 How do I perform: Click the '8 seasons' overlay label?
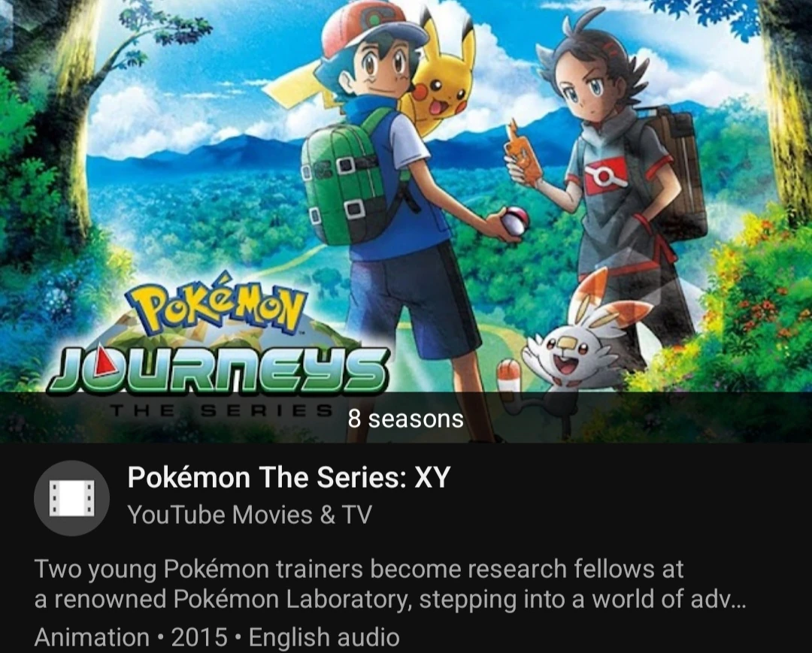405,419
